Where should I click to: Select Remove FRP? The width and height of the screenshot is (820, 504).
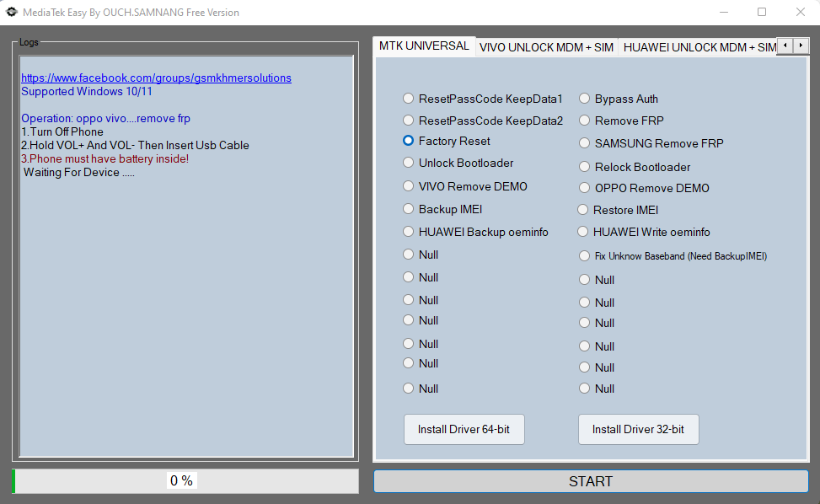[x=584, y=121]
